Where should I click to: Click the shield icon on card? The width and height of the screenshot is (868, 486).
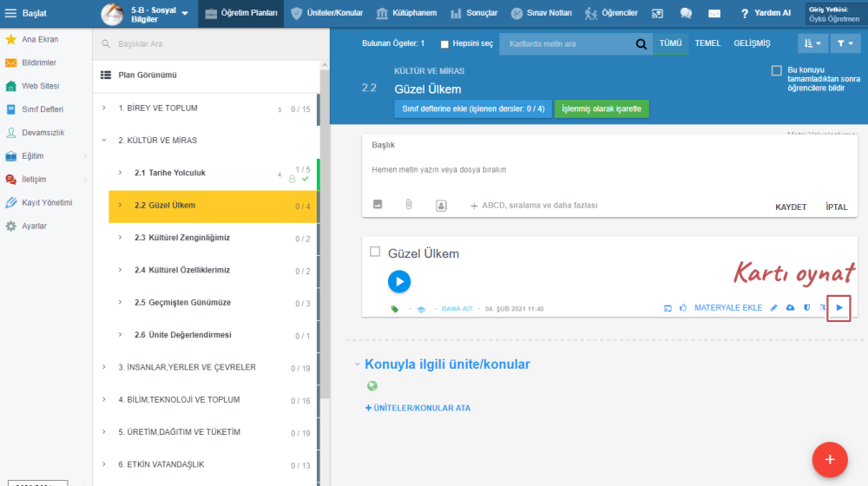[806, 308]
